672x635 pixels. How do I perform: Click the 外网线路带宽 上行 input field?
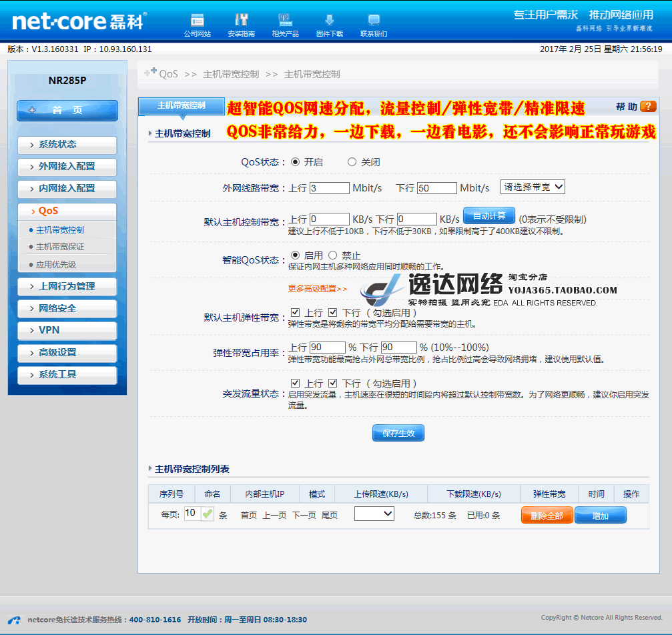tap(329, 188)
